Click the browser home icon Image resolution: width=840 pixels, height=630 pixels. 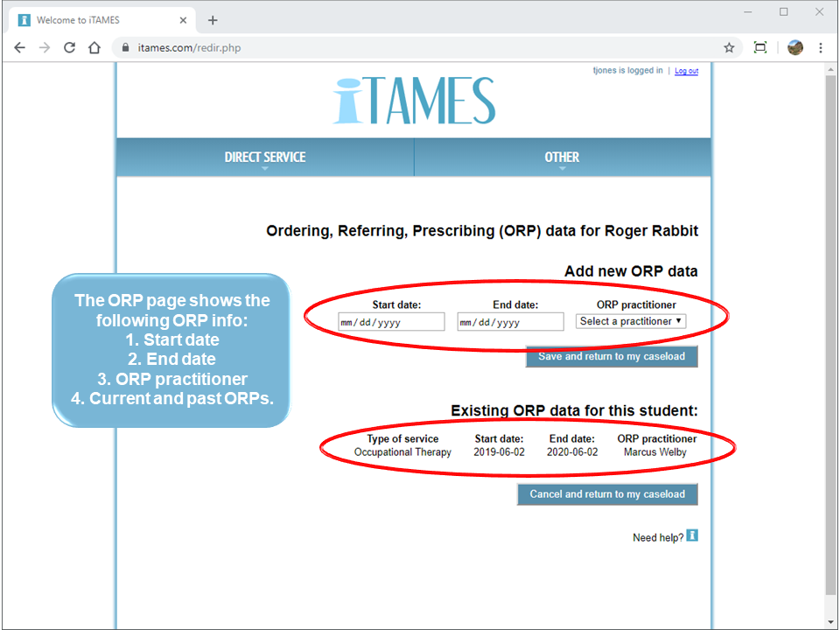pyautogui.click(x=94, y=47)
